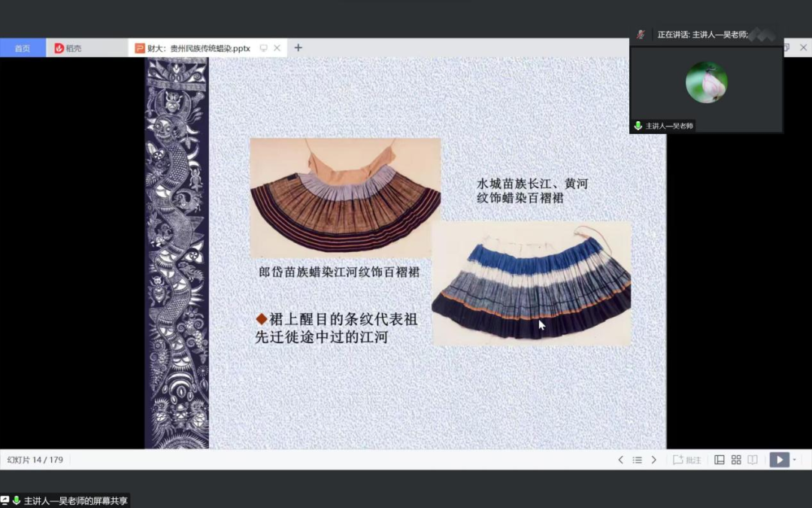Open reading view book icon
Image resolution: width=812 pixels, height=508 pixels.
(753, 460)
